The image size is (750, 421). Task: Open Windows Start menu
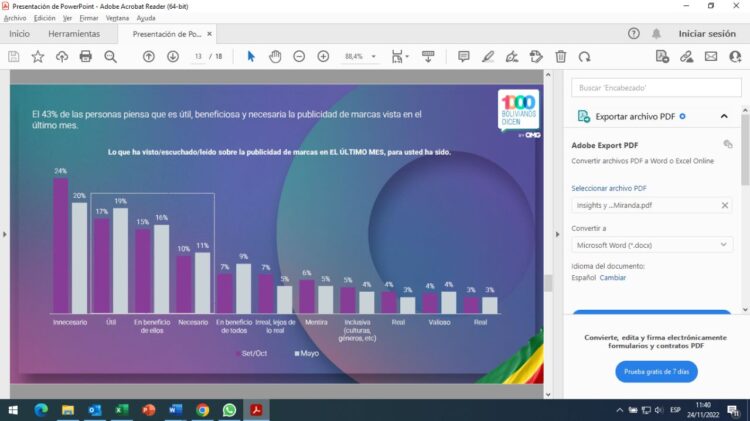coord(13,410)
